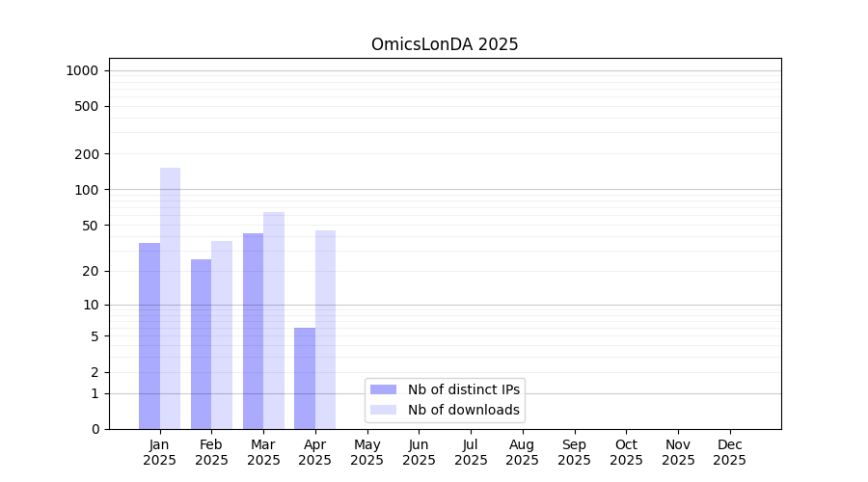Click the 0 y-axis tick label
Viewport: 868px width, 482px height.
pos(95,429)
